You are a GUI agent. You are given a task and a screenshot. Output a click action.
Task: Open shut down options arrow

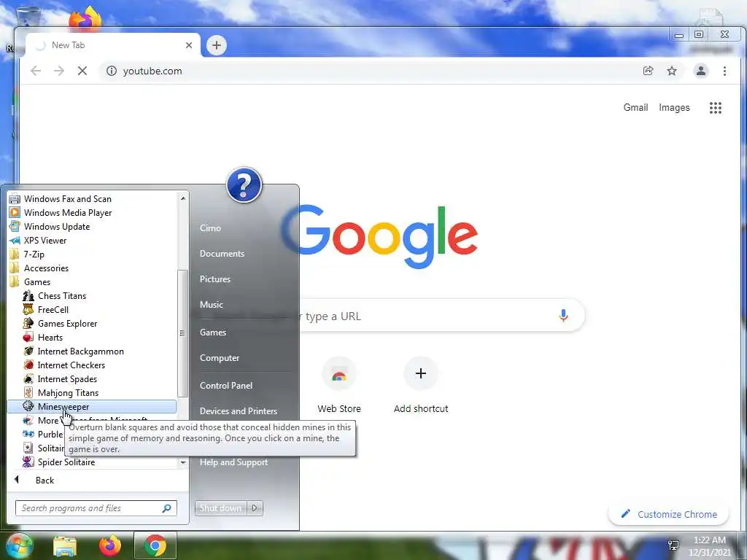pyautogui.click(x=255, y=508)
